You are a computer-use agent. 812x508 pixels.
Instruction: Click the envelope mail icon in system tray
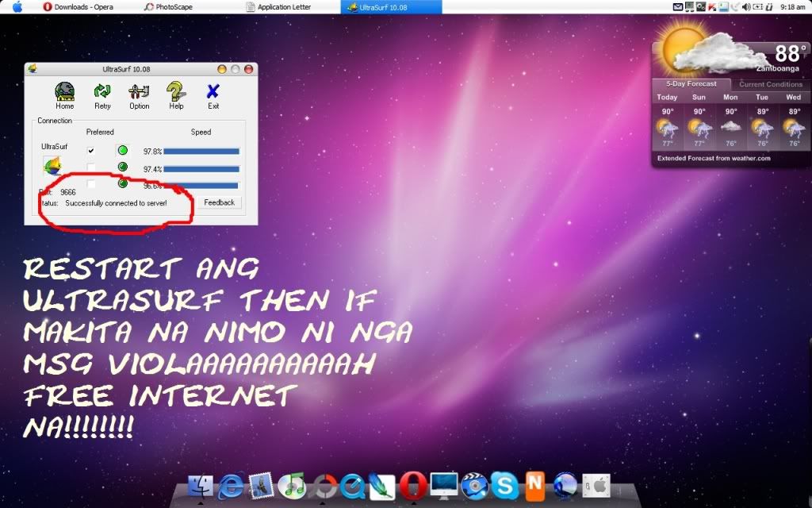(678, 6)
